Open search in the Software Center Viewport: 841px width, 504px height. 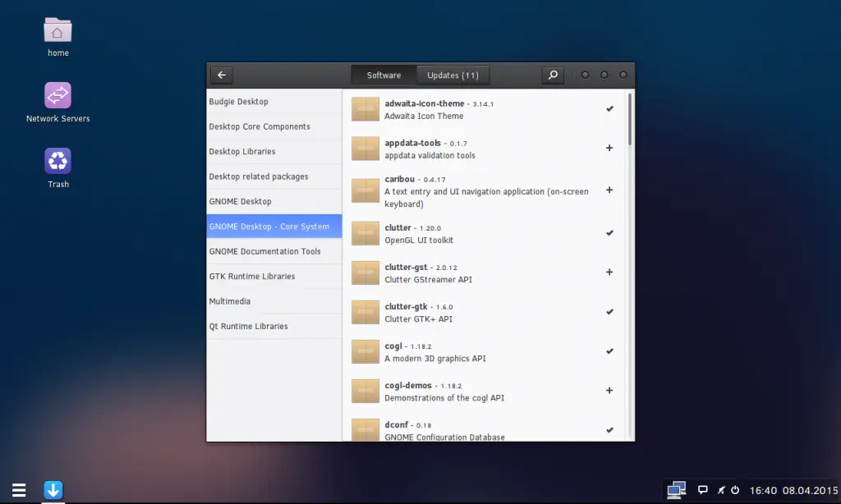point(552,75)
